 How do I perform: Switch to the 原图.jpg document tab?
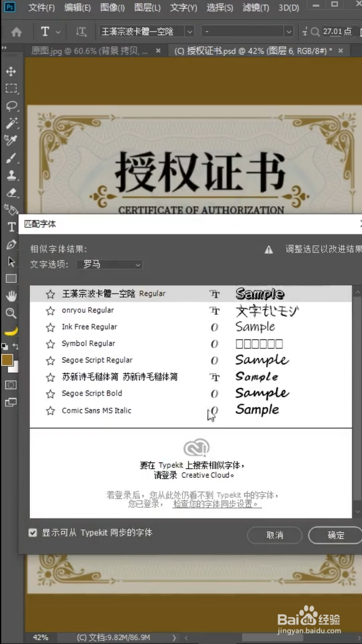(x=90, y=51)
